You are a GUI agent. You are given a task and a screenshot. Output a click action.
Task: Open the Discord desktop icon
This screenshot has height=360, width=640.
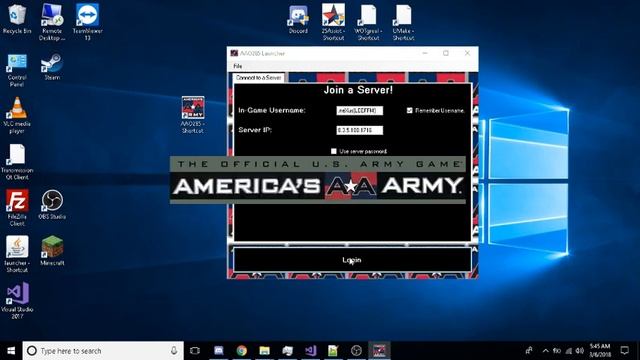tap(298, 20)
